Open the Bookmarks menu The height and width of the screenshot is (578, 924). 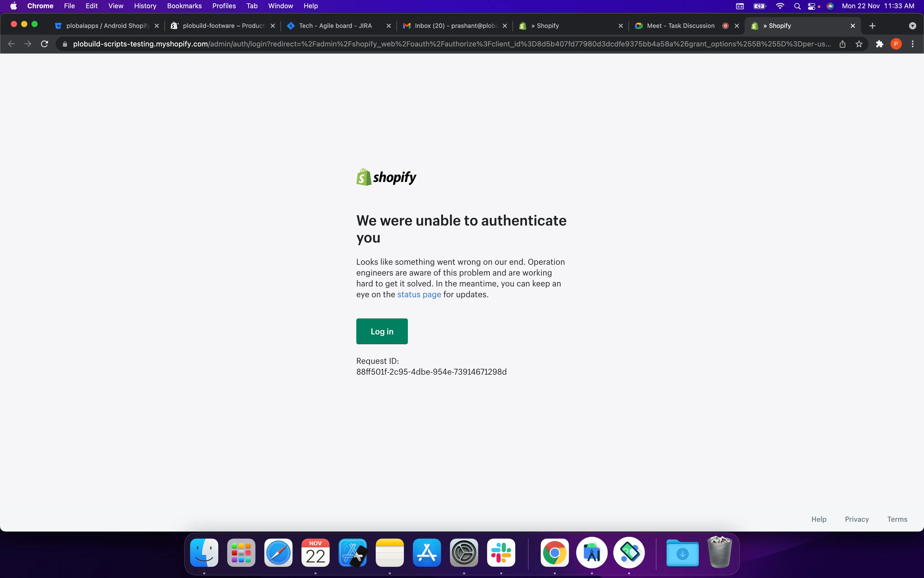tap(184, 6)
